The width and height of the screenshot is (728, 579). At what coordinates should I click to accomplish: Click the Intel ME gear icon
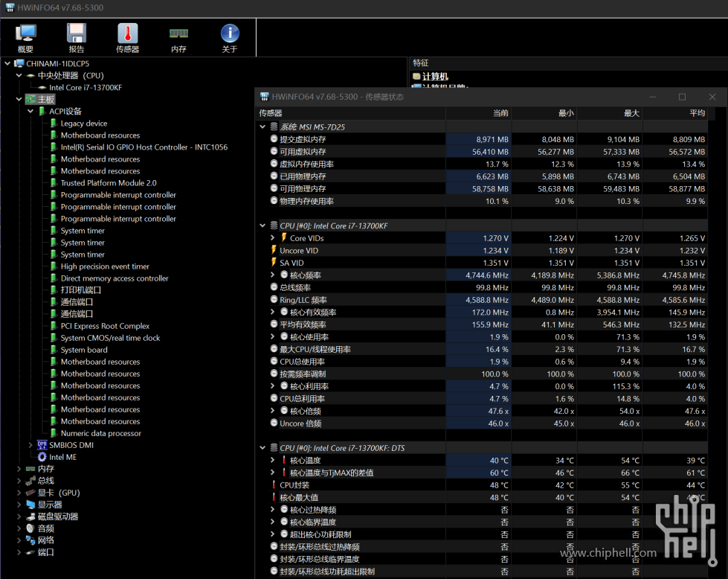pos(42,457)
